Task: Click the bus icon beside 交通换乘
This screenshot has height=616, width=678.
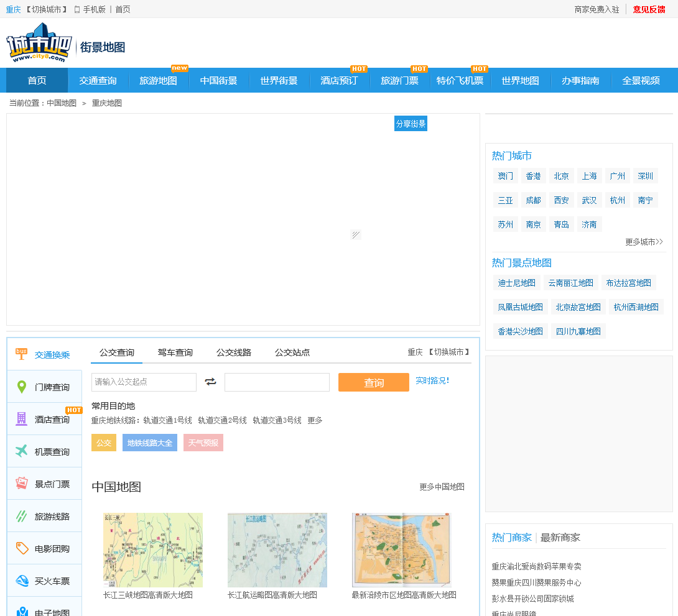Action: coord(22,354)
